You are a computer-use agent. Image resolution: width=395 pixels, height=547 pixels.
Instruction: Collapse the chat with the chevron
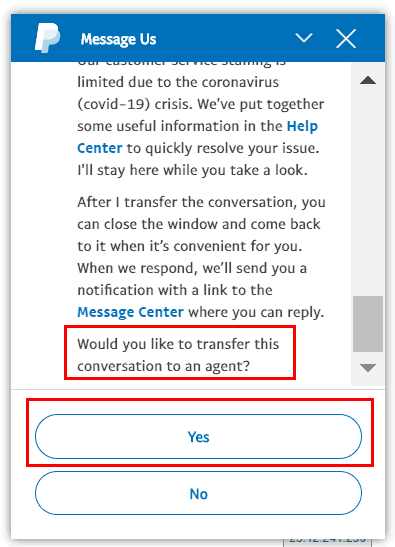coord(304,38)
